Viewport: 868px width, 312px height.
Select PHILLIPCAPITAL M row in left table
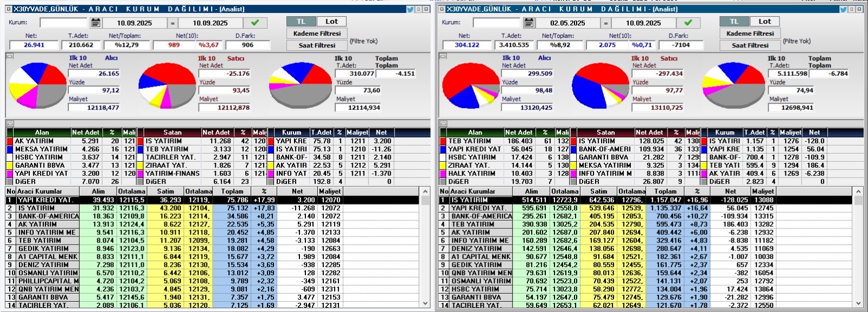(213, 281)
